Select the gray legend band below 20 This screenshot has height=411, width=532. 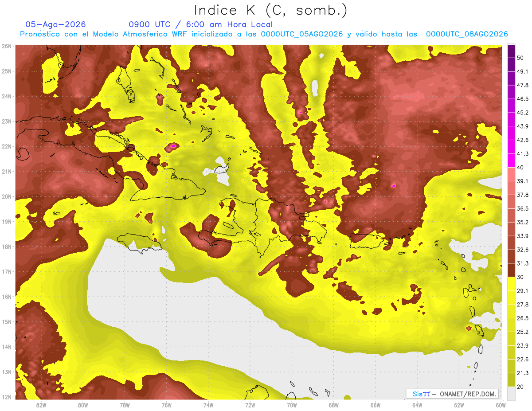[x=511, y=393]
